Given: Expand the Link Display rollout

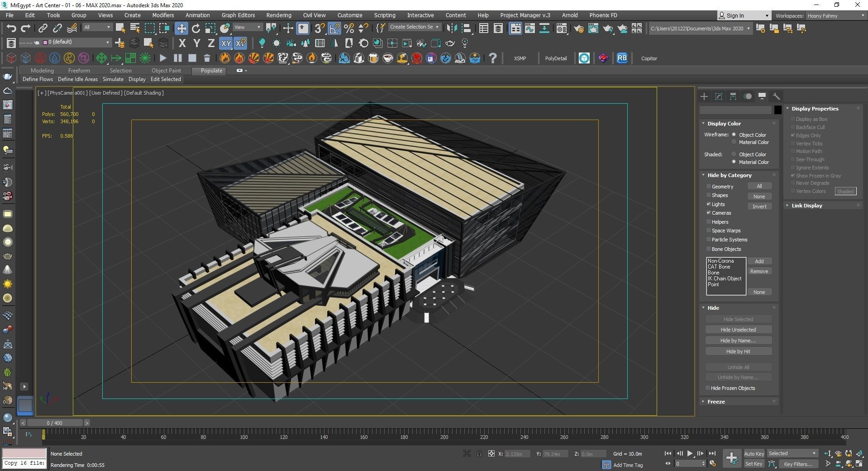Looking at the screenshot, I should [806, 206].
